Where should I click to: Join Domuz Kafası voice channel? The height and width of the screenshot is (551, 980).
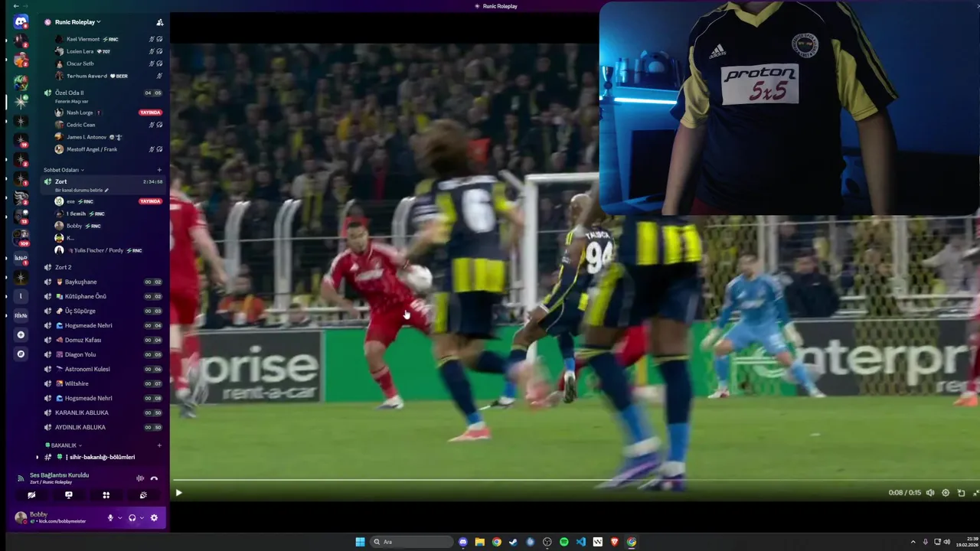pos(103,340)
